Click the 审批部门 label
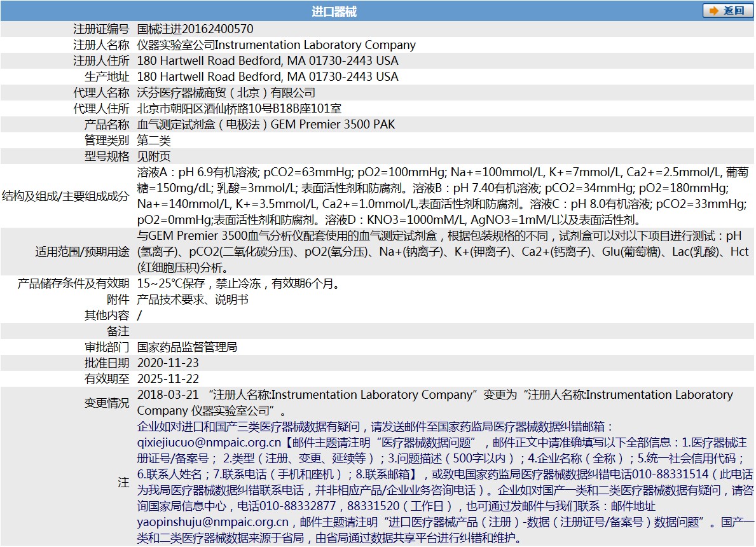Screen dimensions: 756x547 (107, 347)
